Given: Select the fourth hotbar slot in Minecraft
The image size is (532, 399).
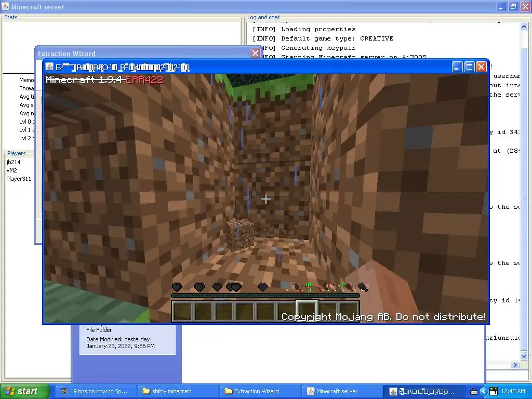Looking at the screenshot, I should [x=245, y=312].
